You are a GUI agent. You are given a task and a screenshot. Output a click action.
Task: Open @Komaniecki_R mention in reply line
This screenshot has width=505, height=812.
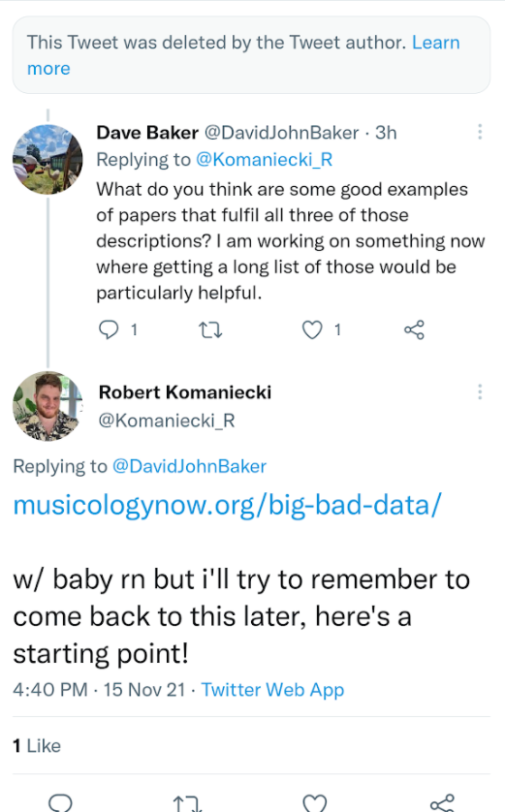pyautogui.click(x=264, y=160)
